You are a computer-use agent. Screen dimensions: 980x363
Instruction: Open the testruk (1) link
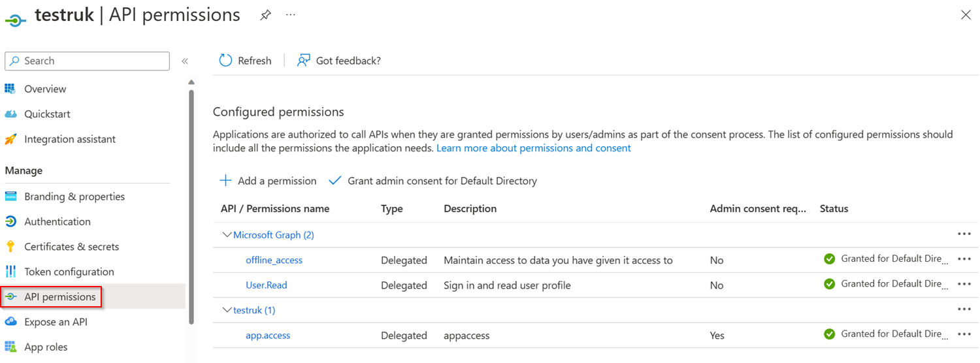click(254, 310)
